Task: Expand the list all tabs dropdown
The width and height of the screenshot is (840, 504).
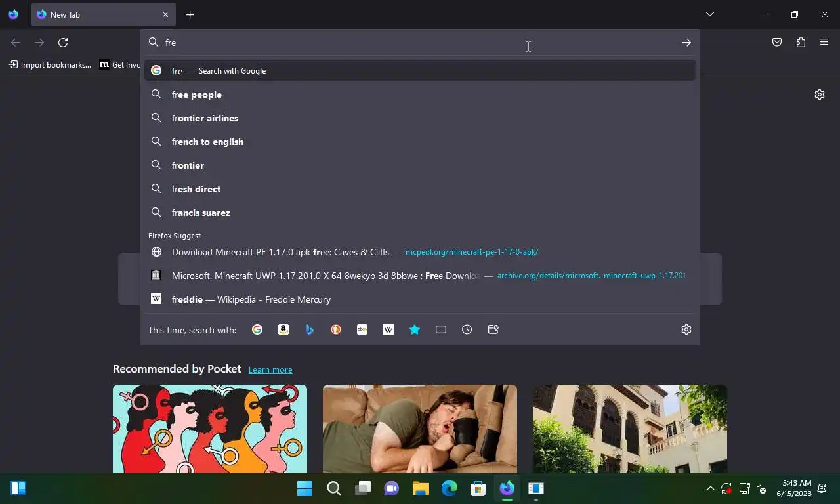Action: [x=709, y=14]
